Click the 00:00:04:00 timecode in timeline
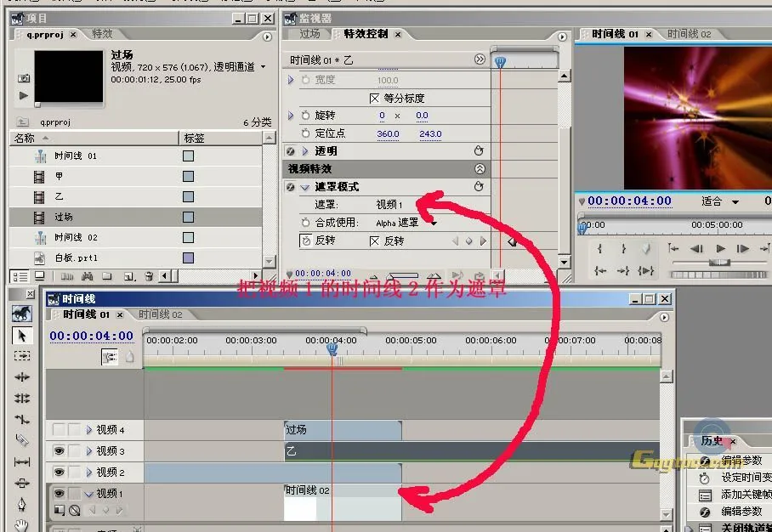 pyautogui.click(x=91, y=336)
